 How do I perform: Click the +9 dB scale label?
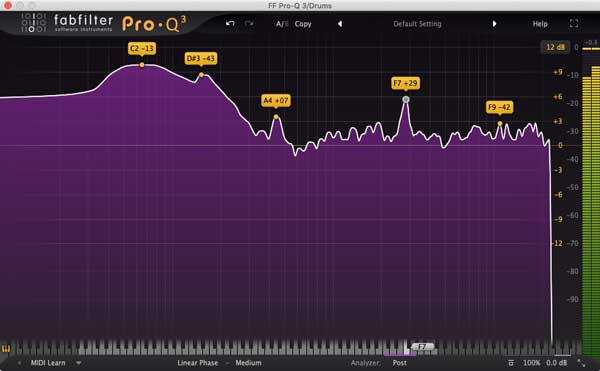pyautogui.click(x=558, y=72)
